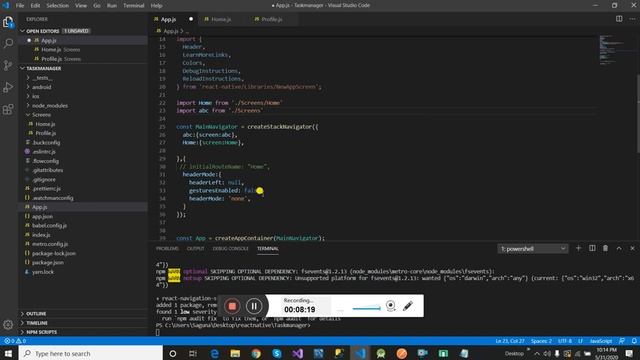Stop the screen recording

(232, 306)
